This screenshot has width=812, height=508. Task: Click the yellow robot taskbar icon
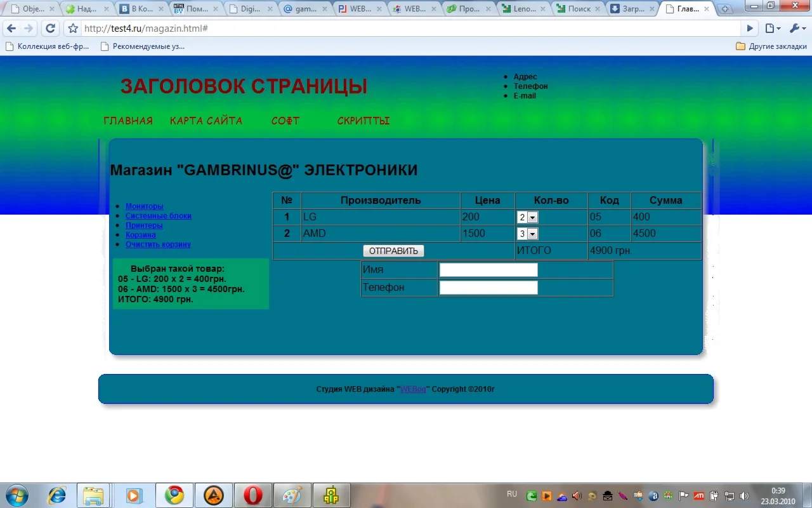tap(331, 495)
